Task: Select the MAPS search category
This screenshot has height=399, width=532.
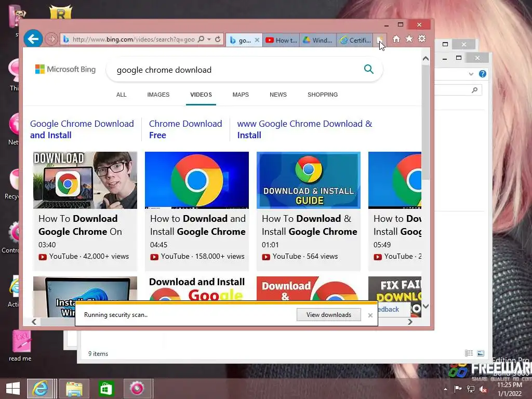Action: pos(241,95)
